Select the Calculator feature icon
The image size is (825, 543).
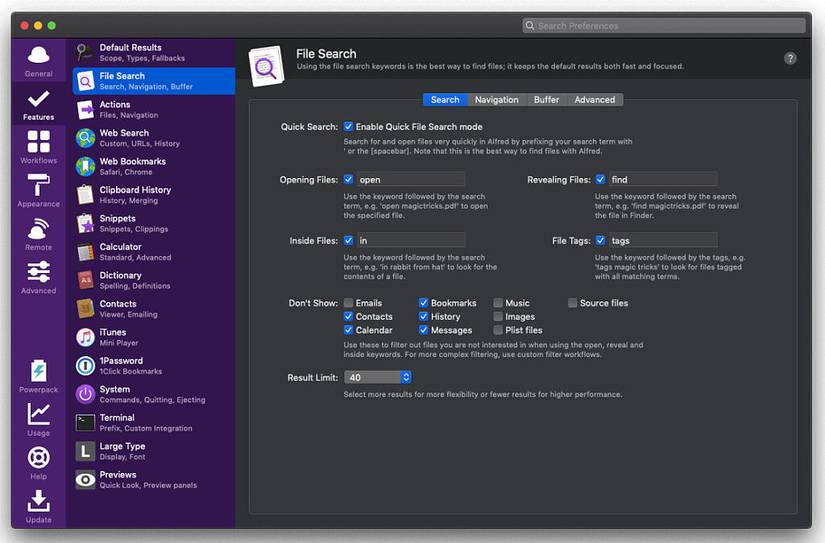click(85, 252)
